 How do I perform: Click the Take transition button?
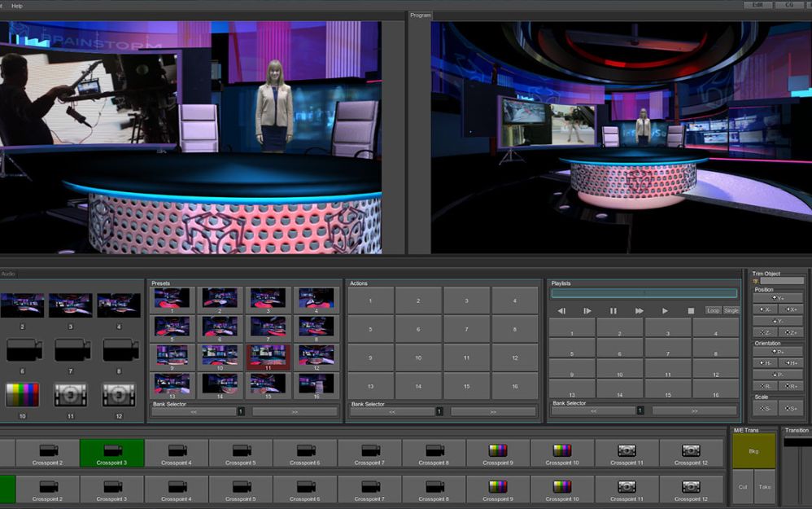[x=765, y=486]
